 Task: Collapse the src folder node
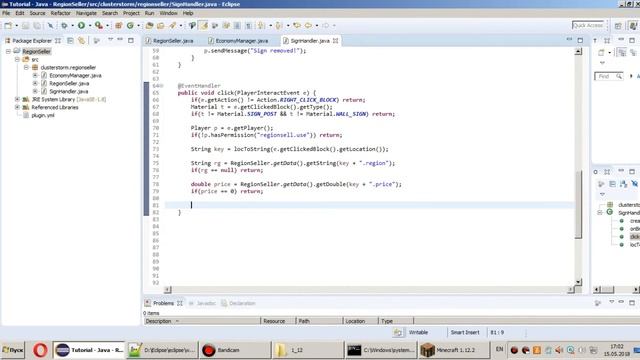click(x=17, y=60)
